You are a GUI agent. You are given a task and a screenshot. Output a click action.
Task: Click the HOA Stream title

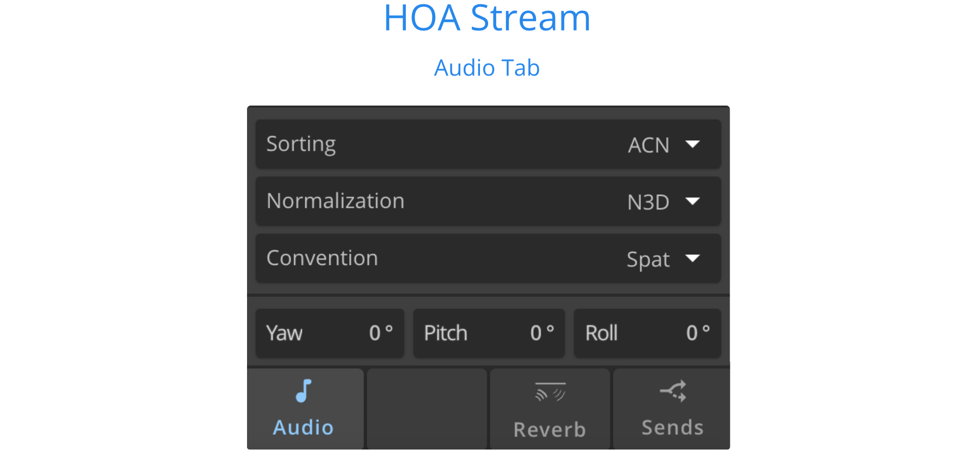487,18
